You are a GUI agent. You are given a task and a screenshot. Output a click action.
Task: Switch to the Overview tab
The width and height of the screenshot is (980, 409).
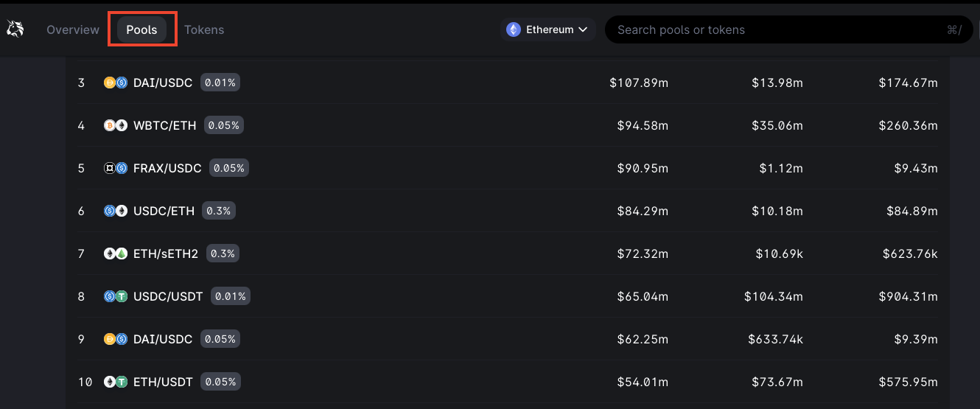[73, 29]
